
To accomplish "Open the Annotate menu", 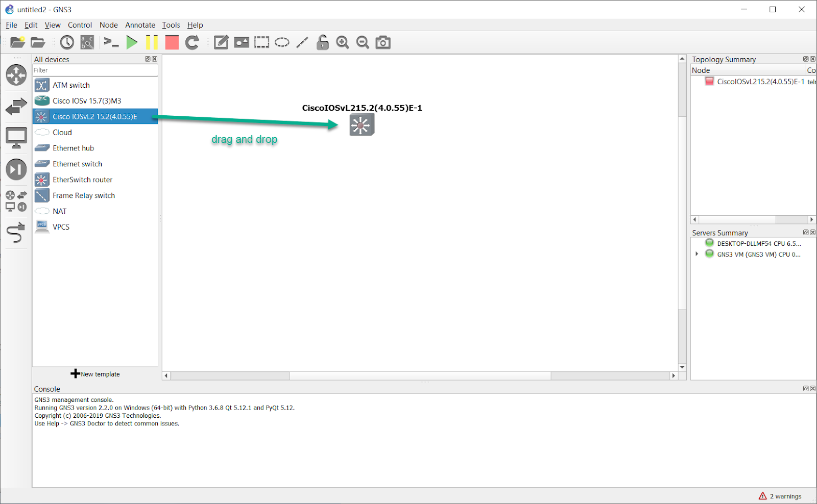I will [140, 25].
